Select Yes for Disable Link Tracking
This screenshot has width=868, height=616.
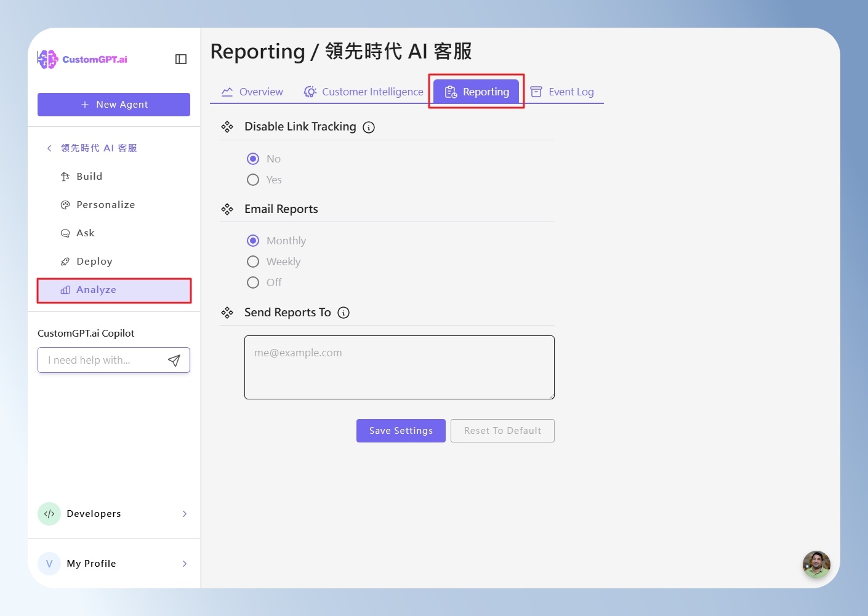[253, 180]
